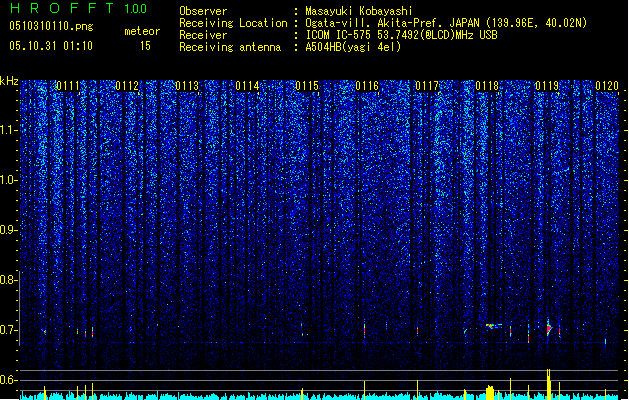629x400 pixels.
Task: Click the meteor count value 15
Action: [145, 46]
